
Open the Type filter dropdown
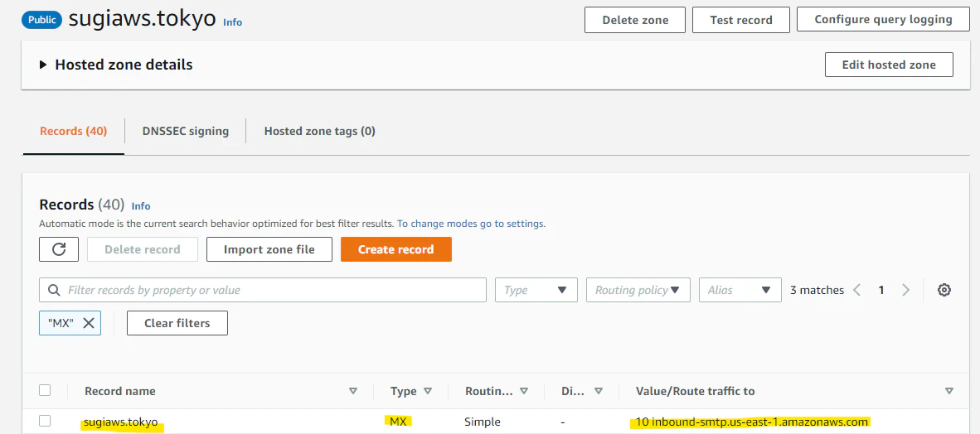[536, 290]
